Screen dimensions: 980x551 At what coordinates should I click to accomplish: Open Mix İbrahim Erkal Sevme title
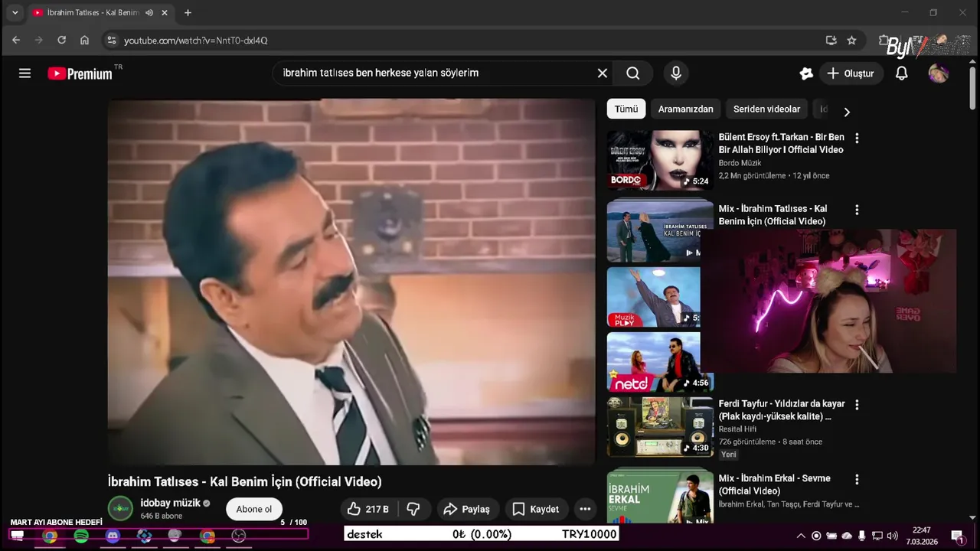774,484
